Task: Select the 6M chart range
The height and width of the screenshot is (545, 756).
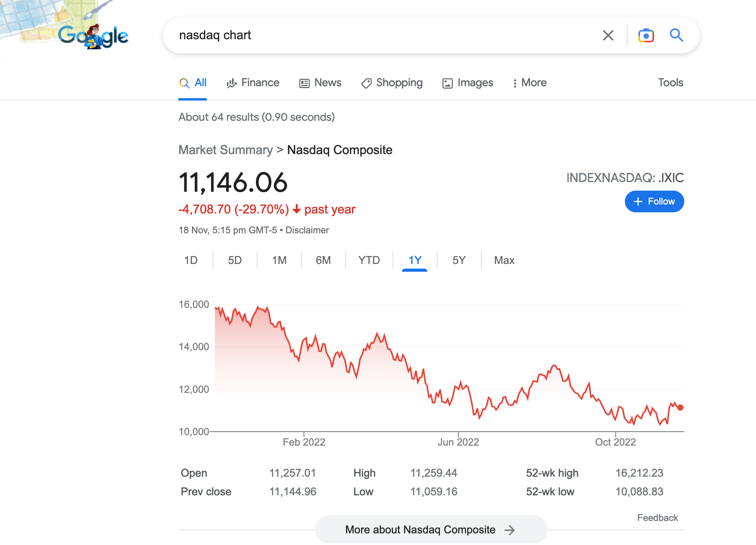Action: (x=323, y=260)
